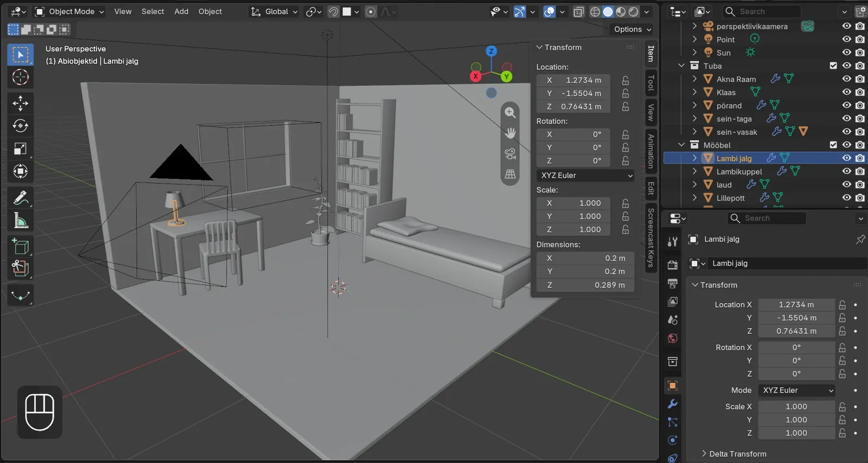Edit the Dimensions Z 0.289 m field
The image size is (868, 463).
(x=586, y=285)
